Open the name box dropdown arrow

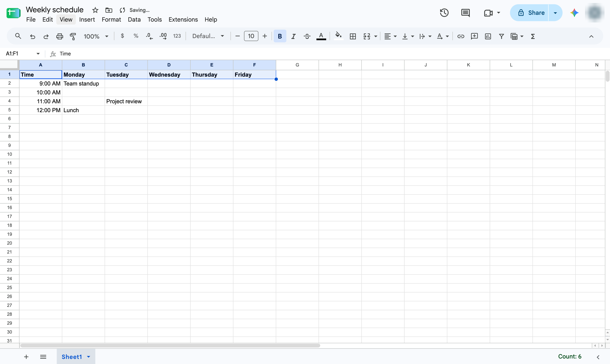38,54
